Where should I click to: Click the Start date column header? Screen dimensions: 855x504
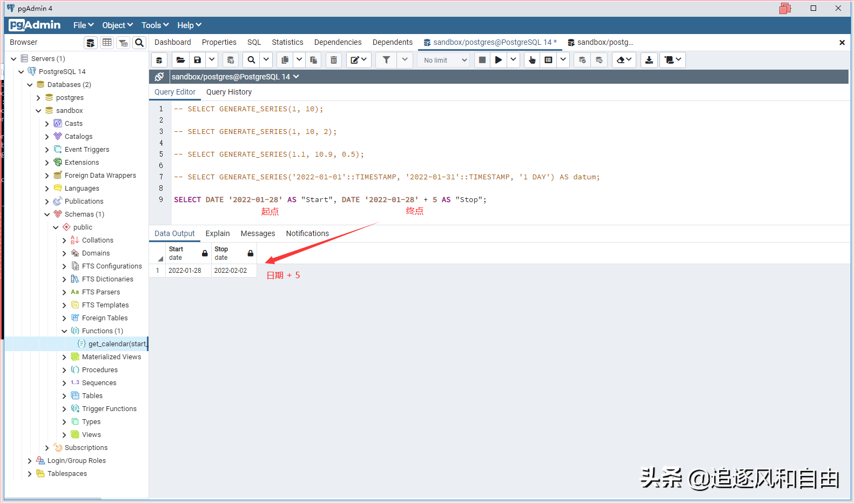tap(188, 253)
